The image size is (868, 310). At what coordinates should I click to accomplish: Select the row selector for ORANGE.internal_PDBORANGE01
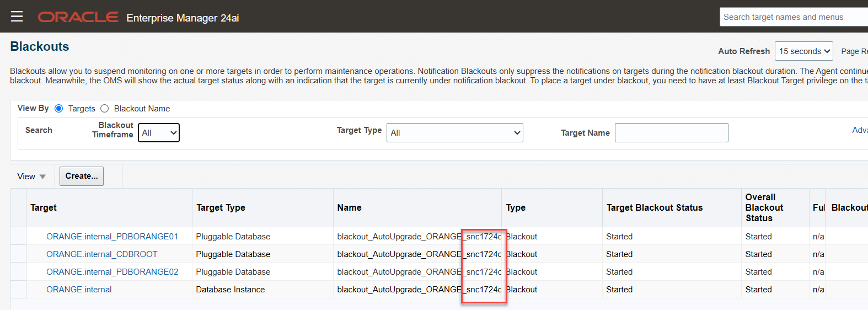point(18,236)
